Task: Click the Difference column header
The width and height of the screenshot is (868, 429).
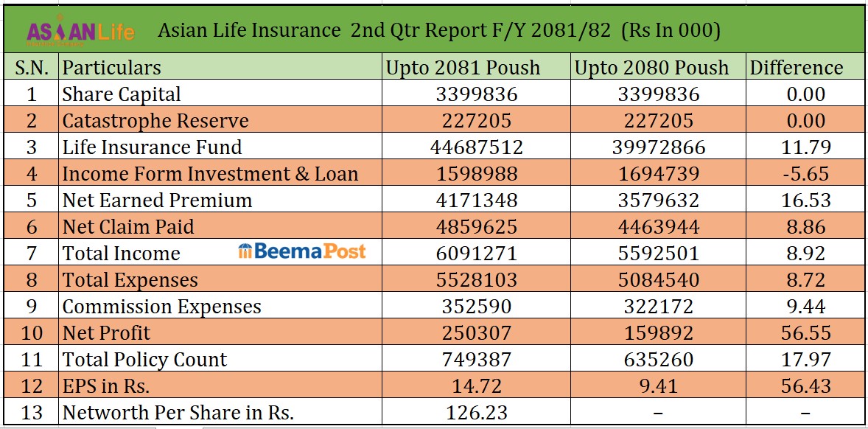Action: [796, 68]
